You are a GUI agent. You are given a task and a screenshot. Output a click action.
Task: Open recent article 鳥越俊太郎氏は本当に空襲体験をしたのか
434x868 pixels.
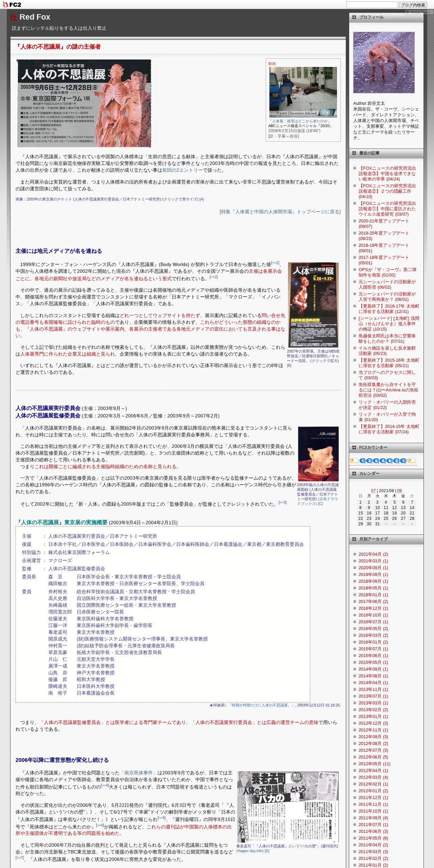click(387, 338)
